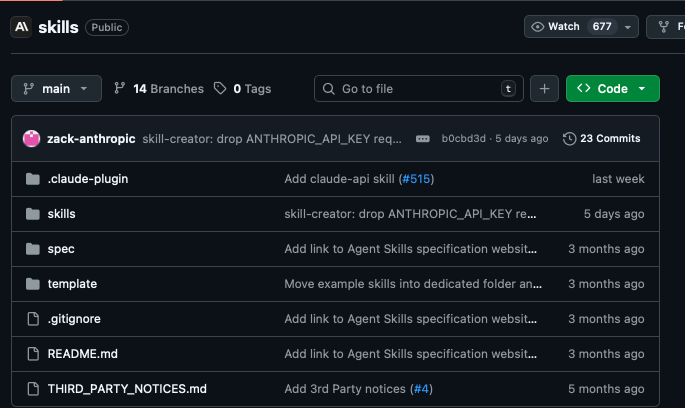Screen dimensions: 685x408
Task: Open the 23 Commits history link
Action: tap(602, 138)
